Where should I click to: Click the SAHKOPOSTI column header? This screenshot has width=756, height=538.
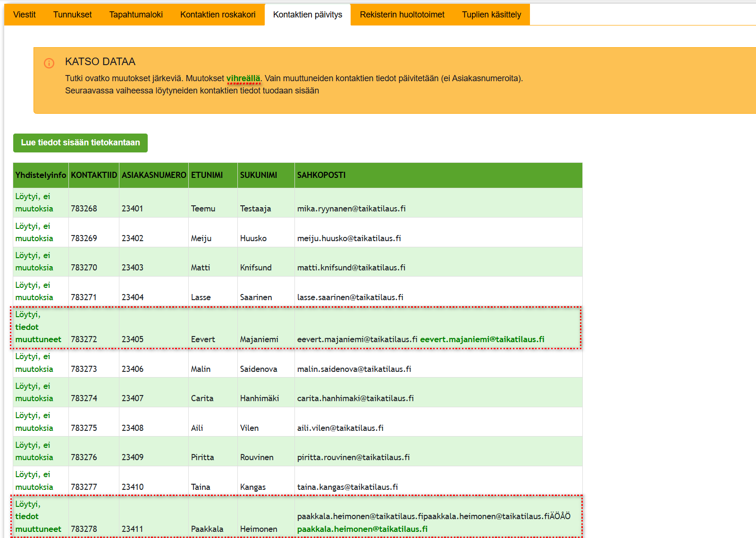click(321, 175)
